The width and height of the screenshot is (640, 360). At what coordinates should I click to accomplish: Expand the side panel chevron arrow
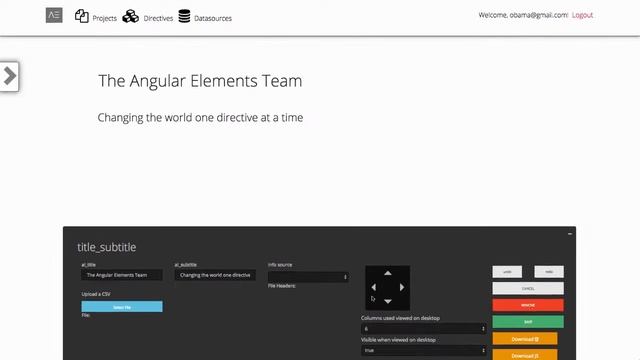[x=9, y=76]
